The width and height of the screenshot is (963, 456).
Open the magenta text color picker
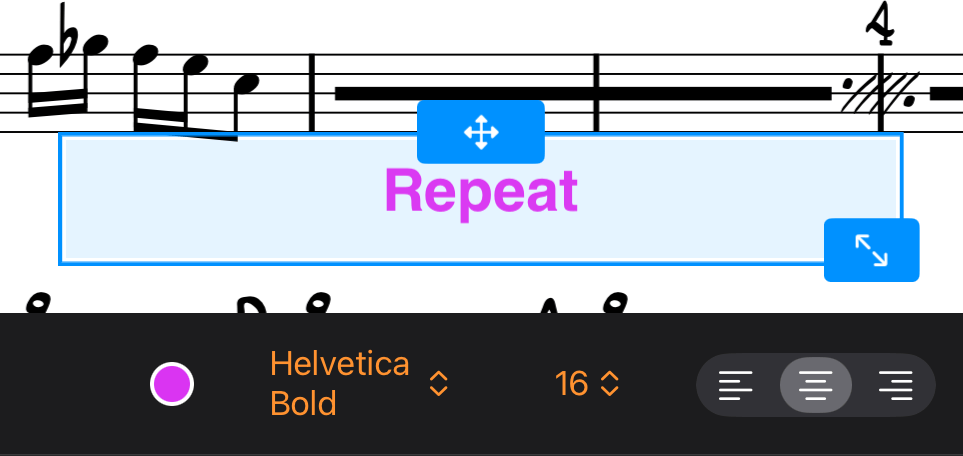(172, 385)
